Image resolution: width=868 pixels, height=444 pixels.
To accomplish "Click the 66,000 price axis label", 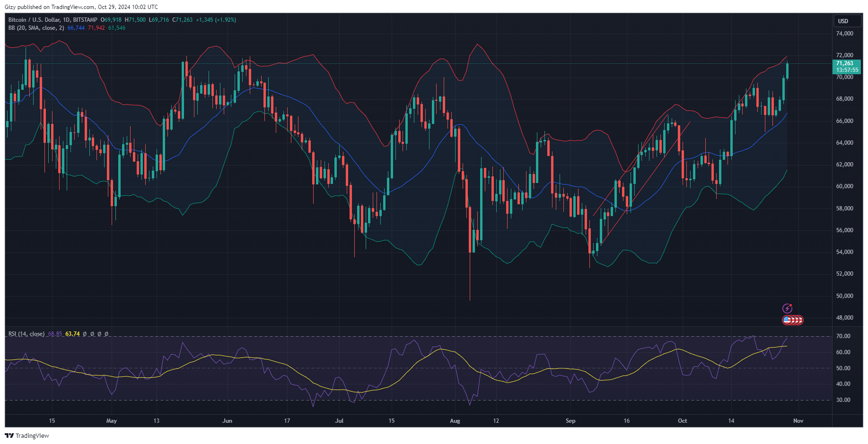I will (x=845, y=121).
